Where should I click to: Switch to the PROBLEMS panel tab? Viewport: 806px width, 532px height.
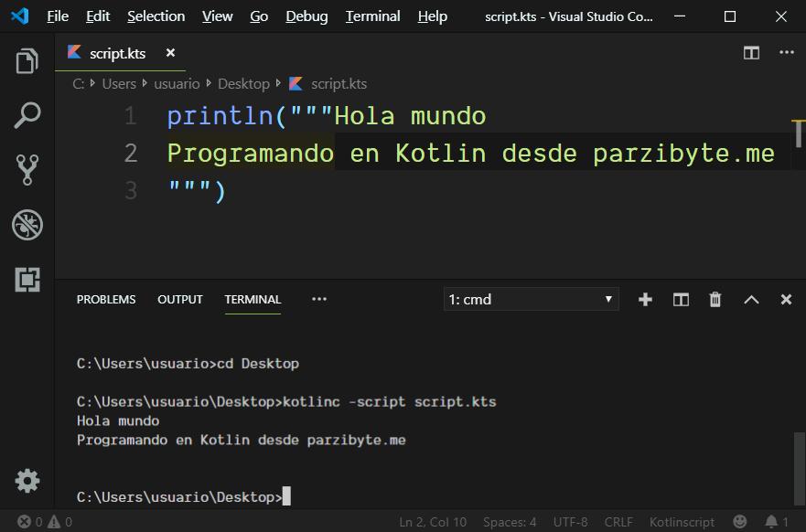pyautogui.click(x=106, y=300)
